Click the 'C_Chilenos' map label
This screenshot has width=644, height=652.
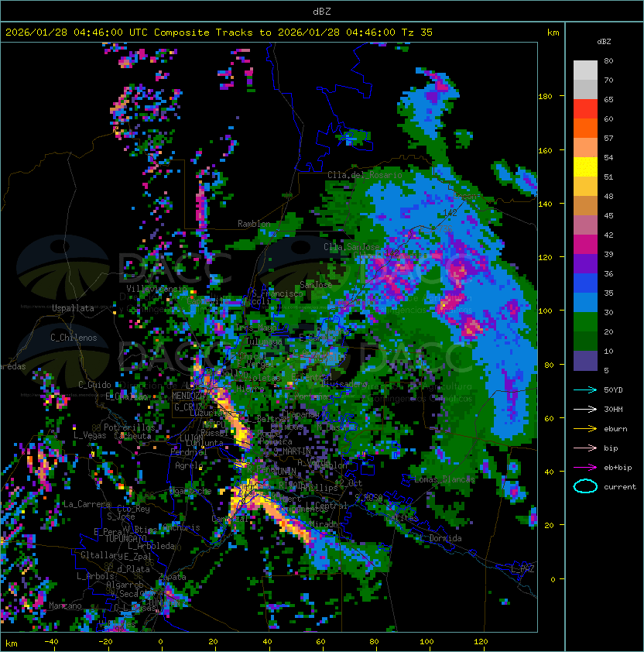(74, 338)
